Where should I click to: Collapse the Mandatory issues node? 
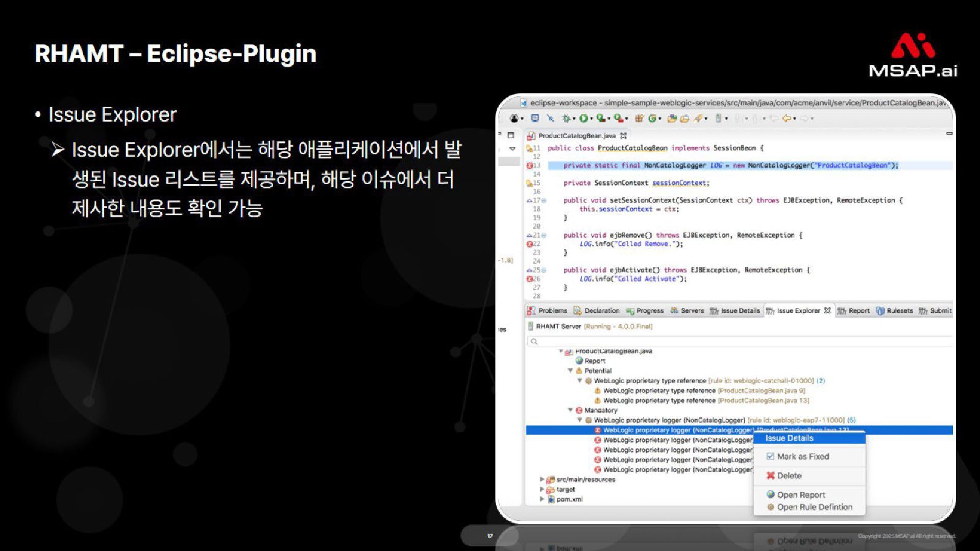570,410
